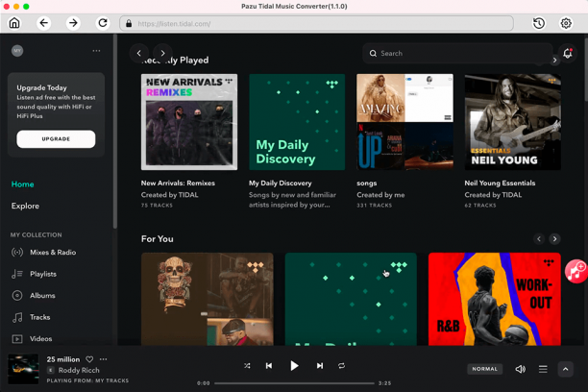
Task: Show previous For You items
Action: point(539,239)
